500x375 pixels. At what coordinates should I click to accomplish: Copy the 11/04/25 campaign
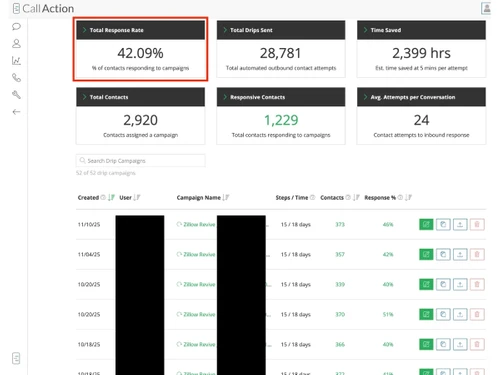443,254
